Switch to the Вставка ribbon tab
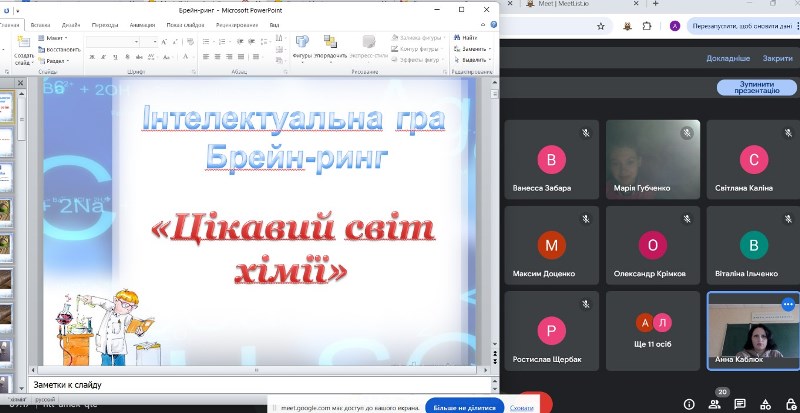800x413 pixels. 41,23
